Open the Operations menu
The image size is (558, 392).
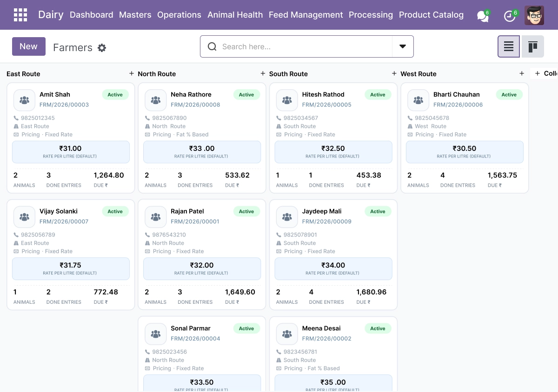coord(179,15)
